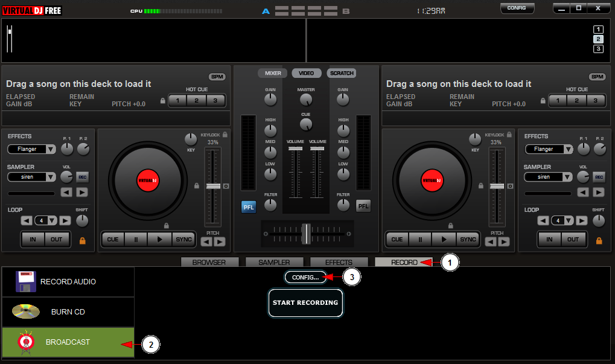The height and width of the screenshot is (364, 615).
Task: Open the Sampler tab
Action: click(x=274, y=262)
